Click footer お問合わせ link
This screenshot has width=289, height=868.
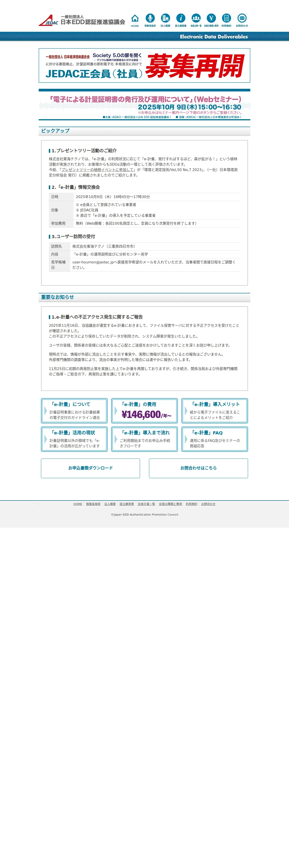[x=208, y=504]
